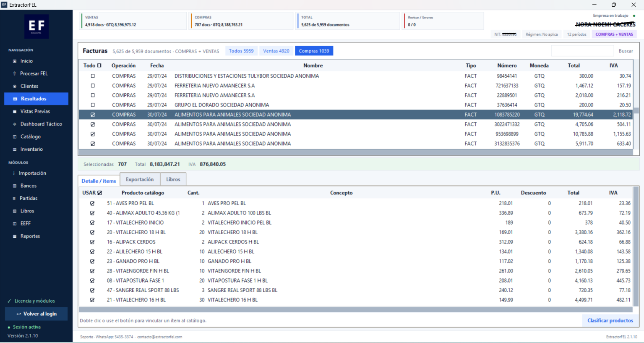Click the icon beside Inicio in the sidebar

15,61
